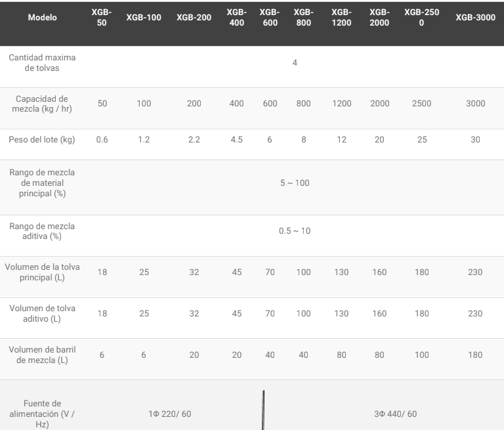
Task: Select the 0.5 ~ 10 additive range value
Action: point(295,231)
